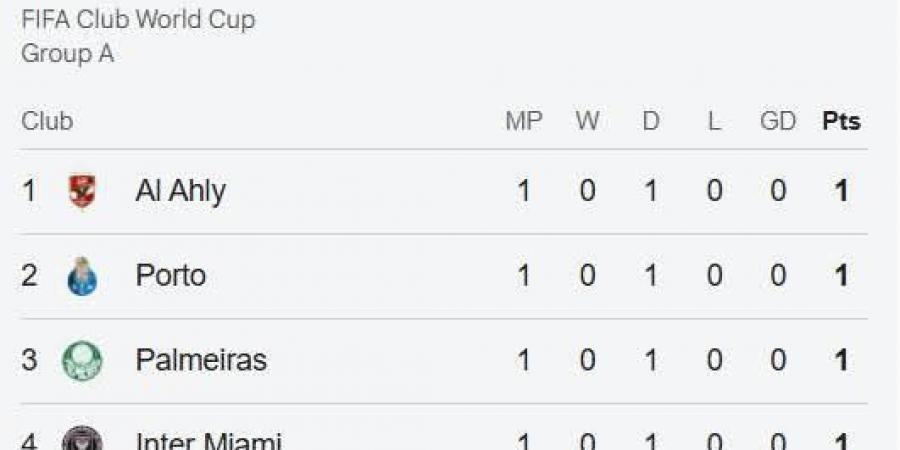The width and height of the screenshot is (900, 450).
Task: Click the FIFA Club World Cup title
Action: [138, 21]
